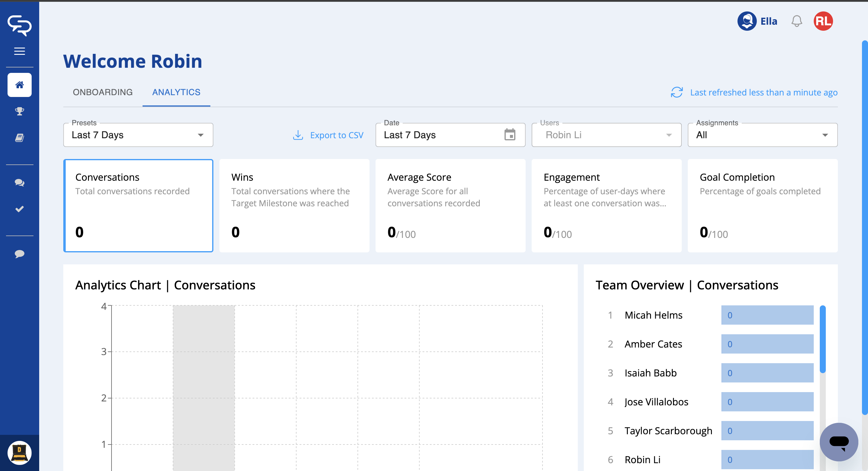Expand the Assignments dropdown
868x471 pixels.
762,135
